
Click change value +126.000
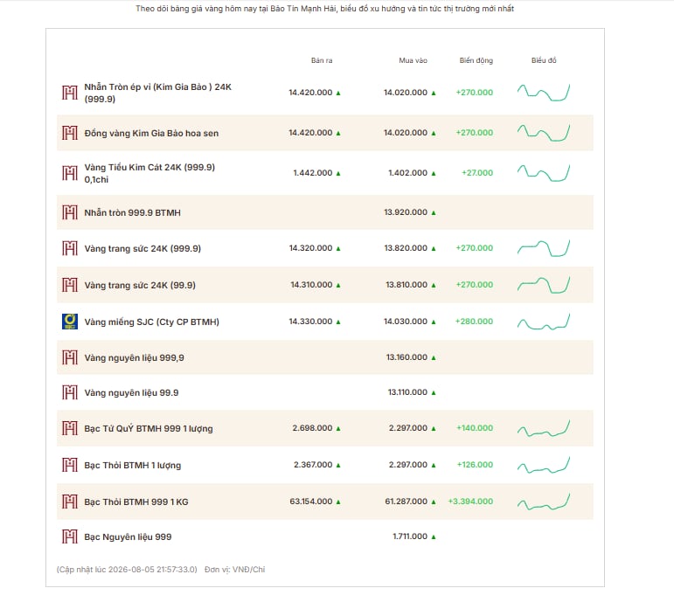475,464
